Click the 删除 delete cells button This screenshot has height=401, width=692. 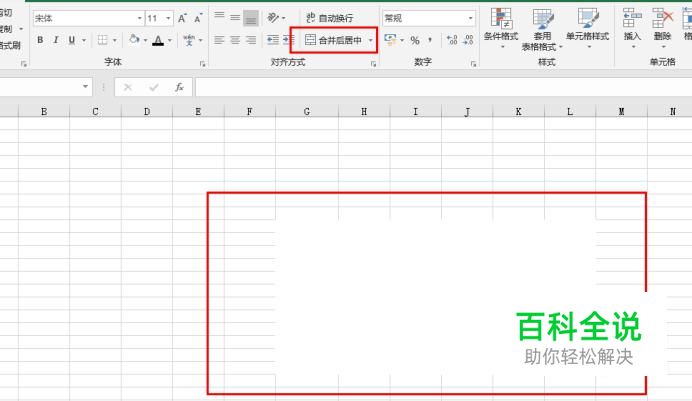[662, 28]
